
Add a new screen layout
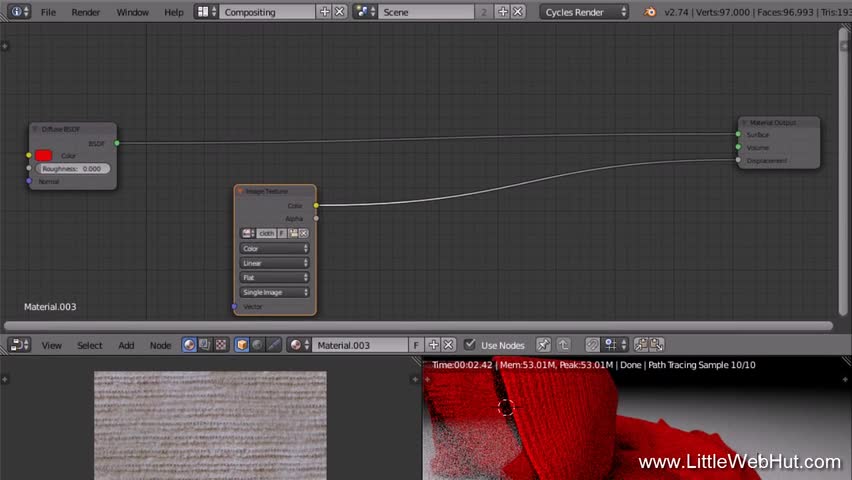click(x=324, y=11)
